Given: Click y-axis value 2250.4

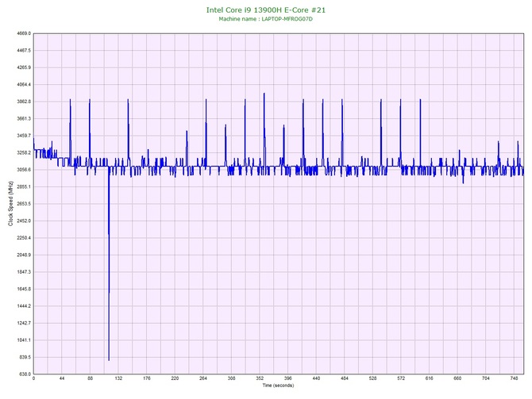Looking at the screenshot, I should pos(24,238).
